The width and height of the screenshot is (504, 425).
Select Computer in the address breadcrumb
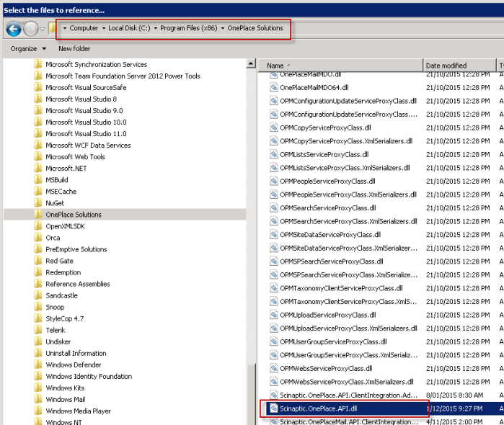[84, 28]
